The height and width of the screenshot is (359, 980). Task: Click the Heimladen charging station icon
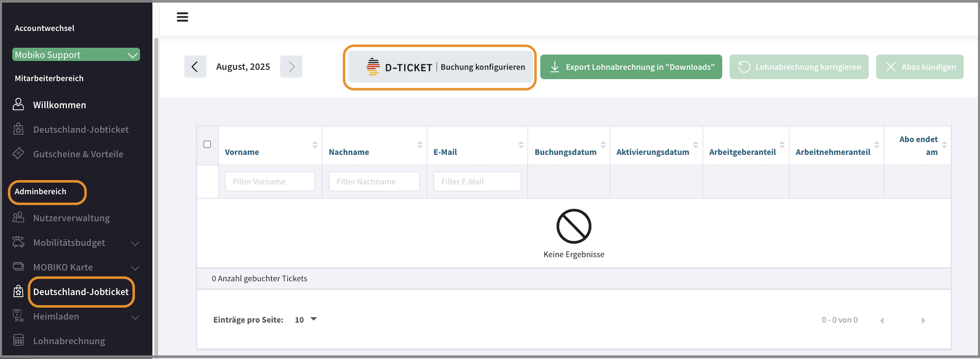18,316
